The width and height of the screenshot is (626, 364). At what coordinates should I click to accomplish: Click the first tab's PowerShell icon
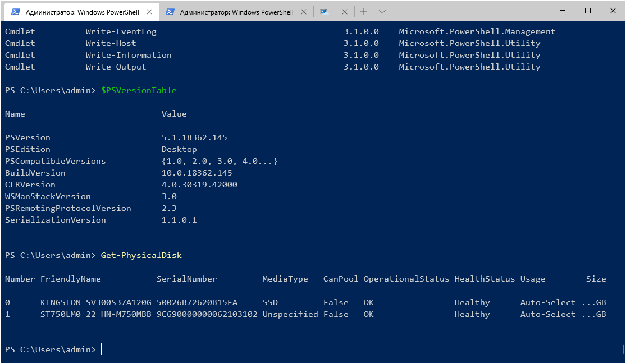(x=16, y=12)
